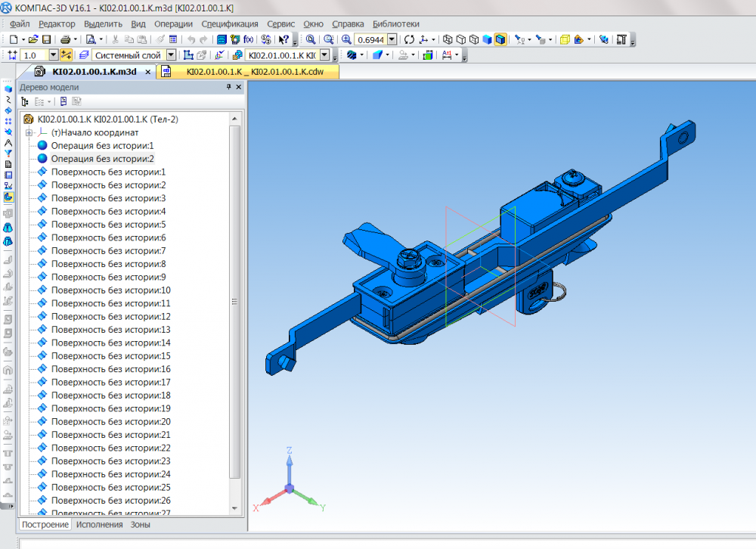The height and width of the screenshot is (549, 756).
Task: Expand the Начало координат tree node
Action: pyautogui.click(x=29, y=132)
